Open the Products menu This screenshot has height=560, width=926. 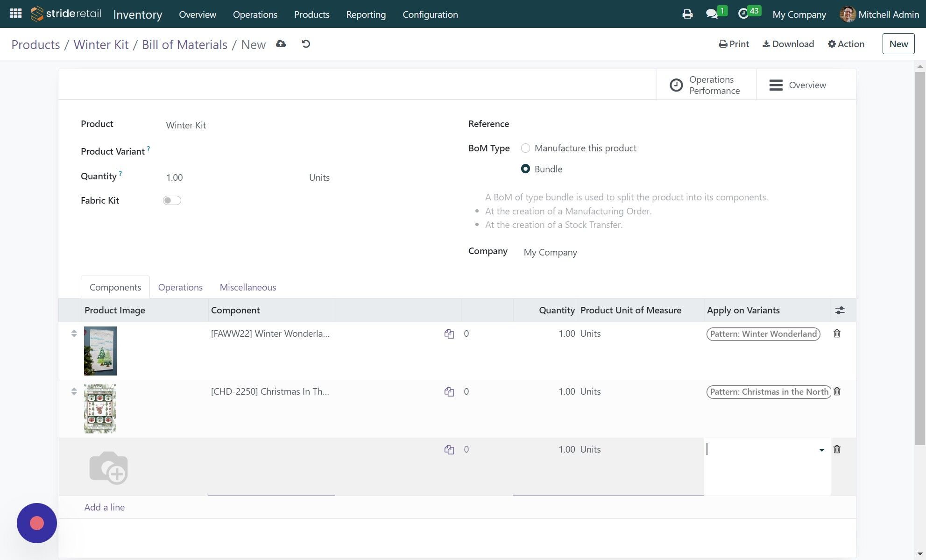tap(311, 14)
